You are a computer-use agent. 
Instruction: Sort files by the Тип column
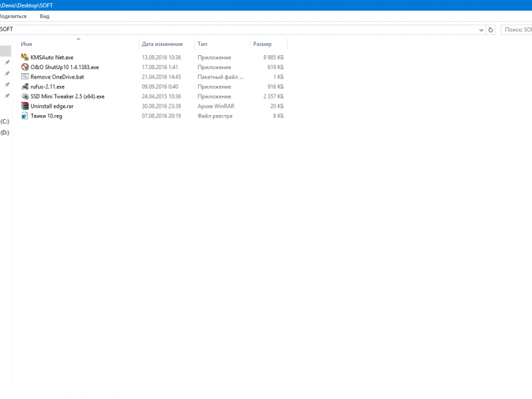[203, 44]
